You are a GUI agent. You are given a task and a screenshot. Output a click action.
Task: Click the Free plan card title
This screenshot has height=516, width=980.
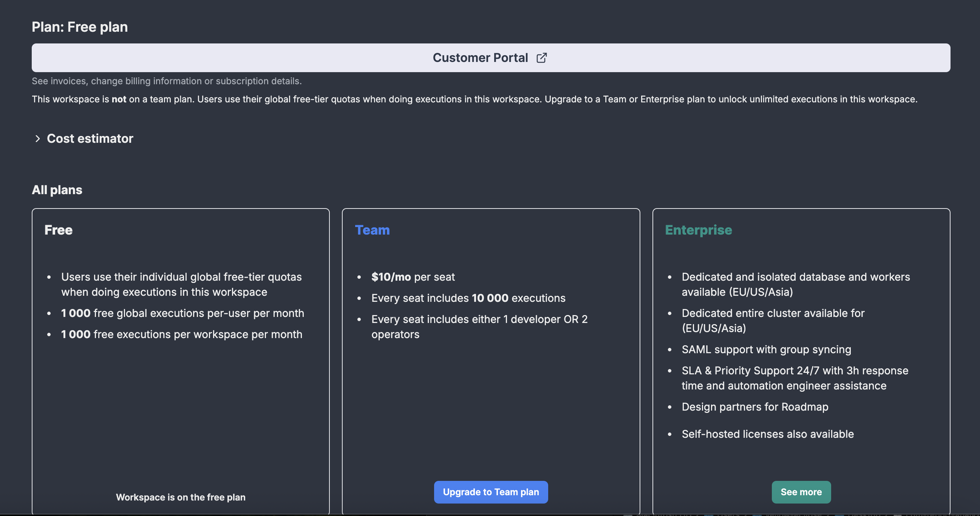(x=58, y=230)
